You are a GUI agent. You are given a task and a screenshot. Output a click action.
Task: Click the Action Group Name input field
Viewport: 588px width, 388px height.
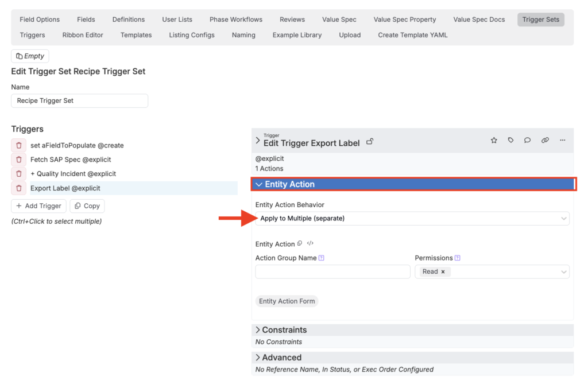coord(332,272)
